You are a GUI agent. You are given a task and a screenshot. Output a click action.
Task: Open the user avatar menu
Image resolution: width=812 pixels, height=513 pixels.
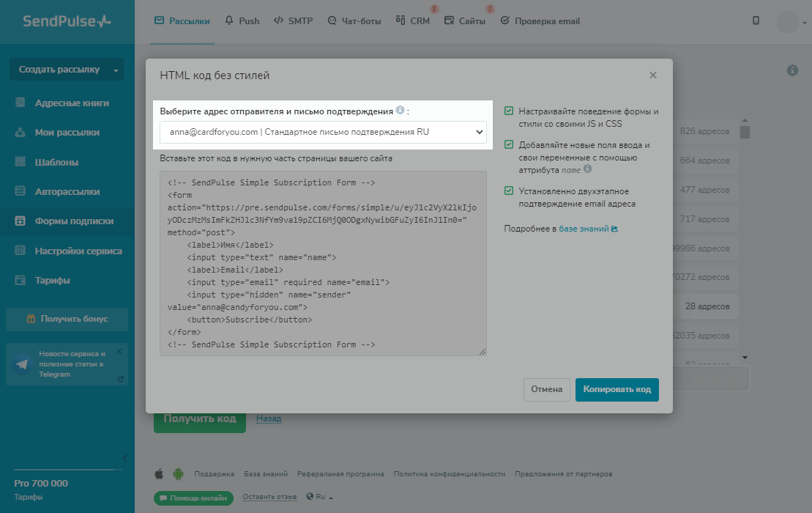(791, 21)
